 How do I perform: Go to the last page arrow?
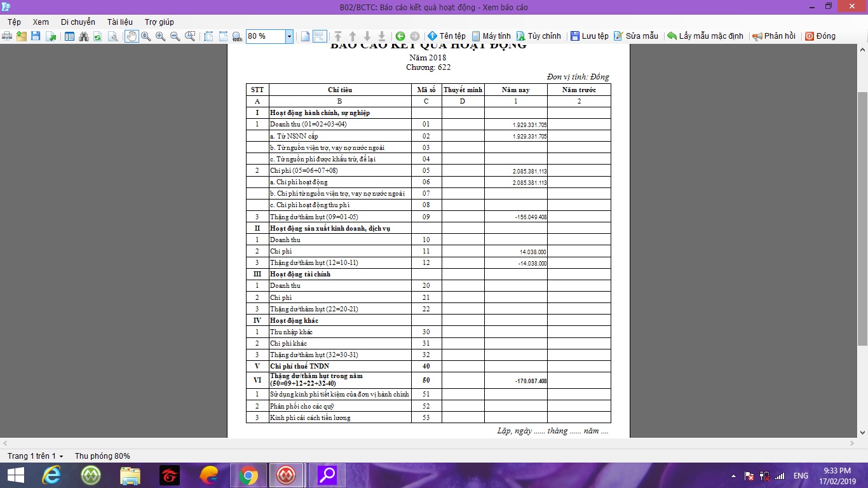382,36
